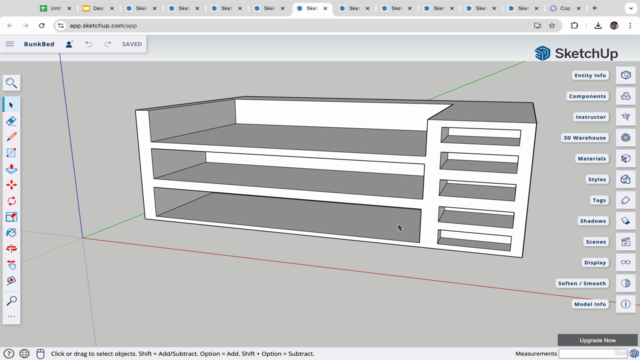Pick the Line pencil tool
Image resolution: width=640 pixels, height=360 pixels.
click(x=11, y=137)
